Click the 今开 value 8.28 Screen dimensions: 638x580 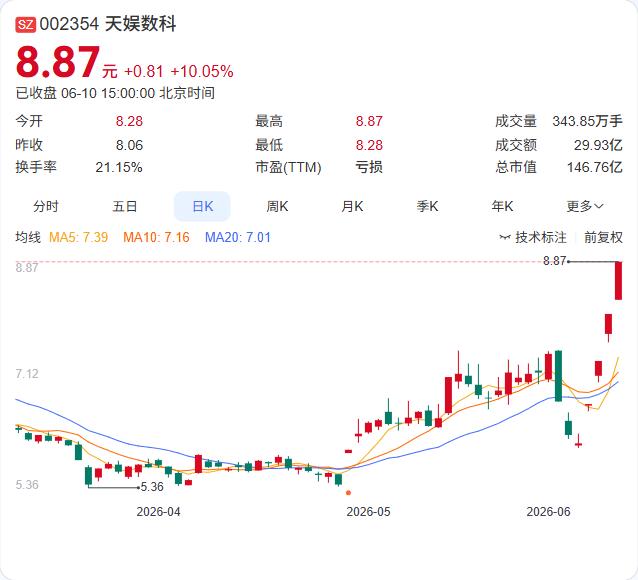(x=129, y=121)
